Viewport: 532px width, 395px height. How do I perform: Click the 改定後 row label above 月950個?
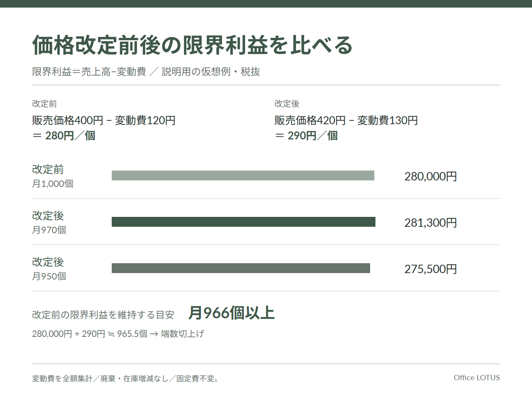[x=48, y=262]
